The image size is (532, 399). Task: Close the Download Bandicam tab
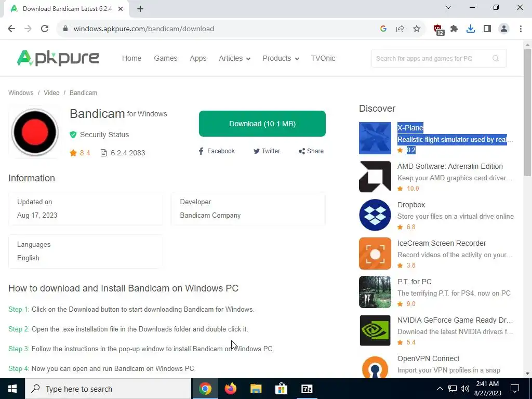click(x=121, y=9)
